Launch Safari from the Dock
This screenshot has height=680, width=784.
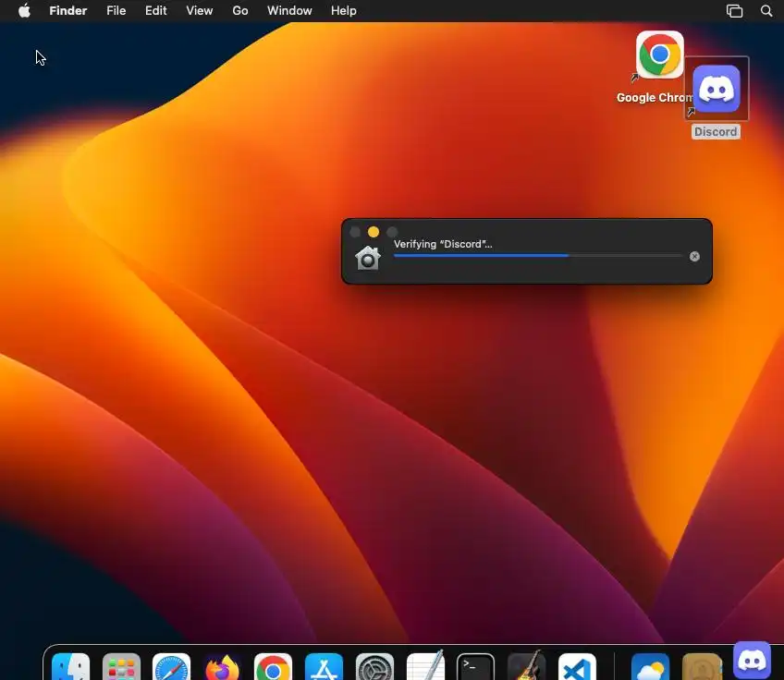click(172, 666)
